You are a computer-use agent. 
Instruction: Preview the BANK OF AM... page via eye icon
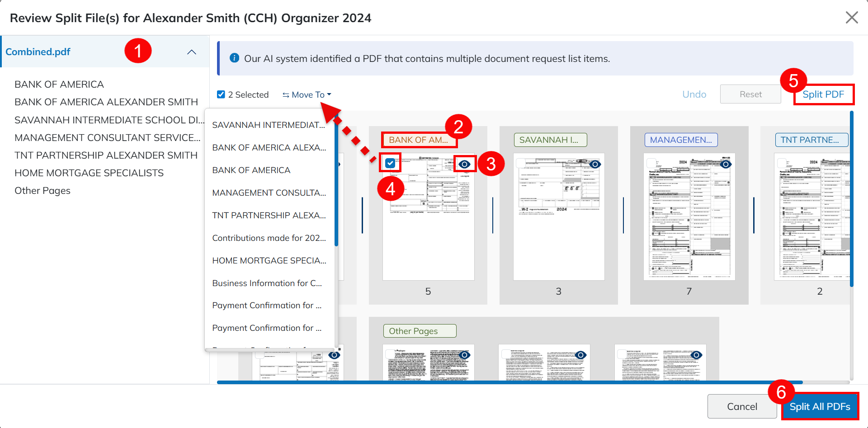[x=464, y=164]
